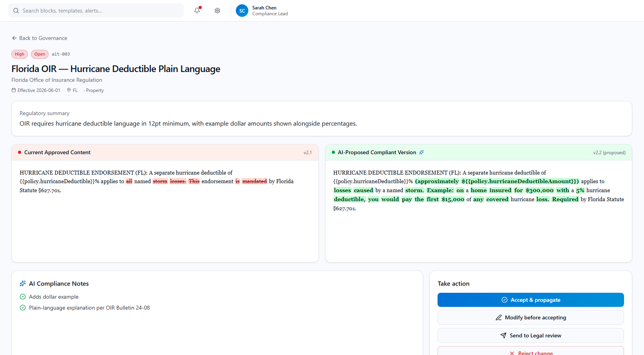Click Modify before accepting button

point(530,317)
